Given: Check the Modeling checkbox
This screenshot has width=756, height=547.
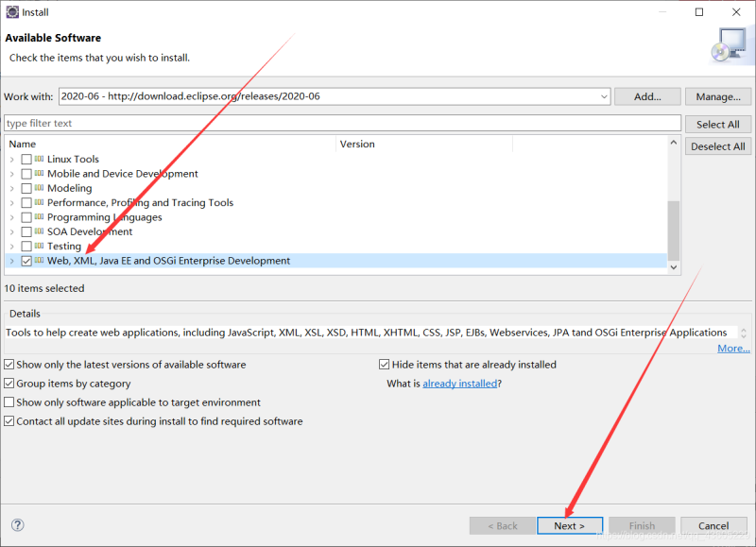Looking at the screenshot, I should tap(26, 188).
